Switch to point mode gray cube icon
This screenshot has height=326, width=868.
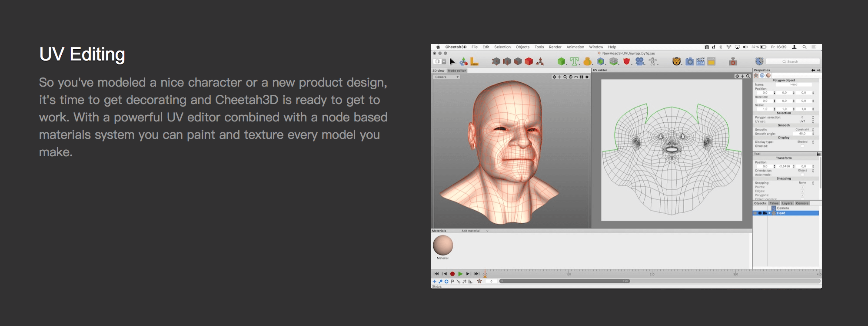tap(496, 62)
